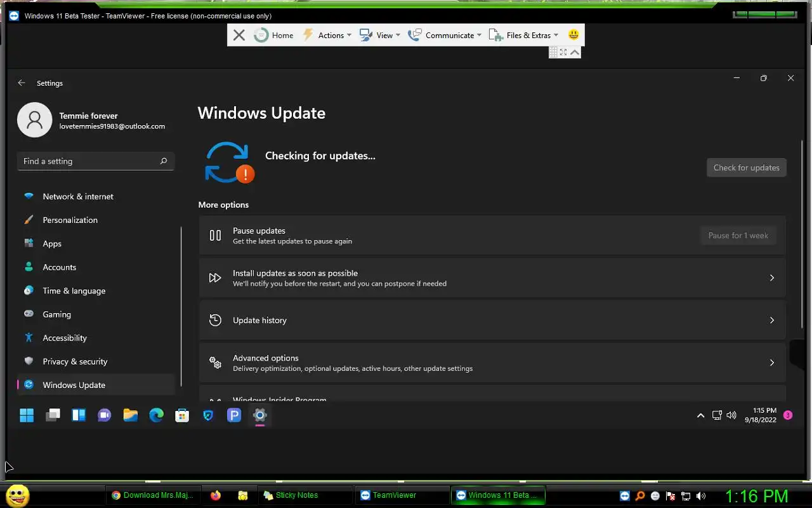812x508 pixels.
Task: Open the Temmie forever profile avatar
Action: [x=35, y=120]
